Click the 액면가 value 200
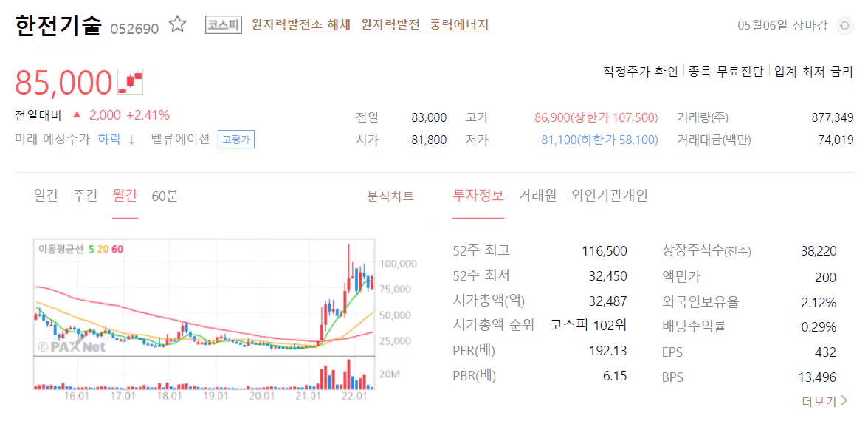Screen dimensions: 868x421 [826, 278]
